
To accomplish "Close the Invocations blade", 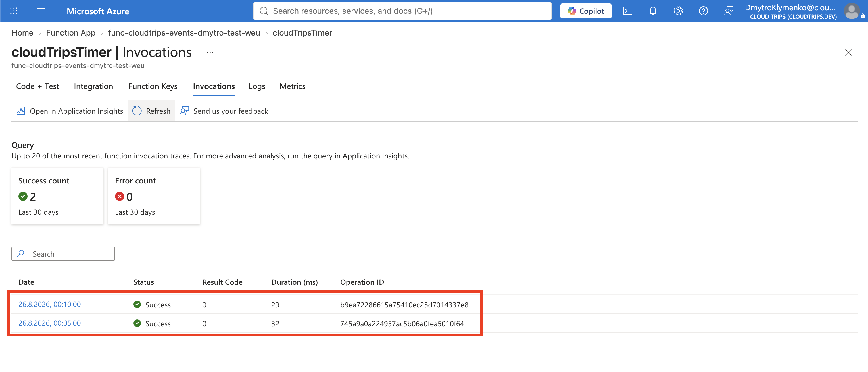I will (x=848, y=52).
